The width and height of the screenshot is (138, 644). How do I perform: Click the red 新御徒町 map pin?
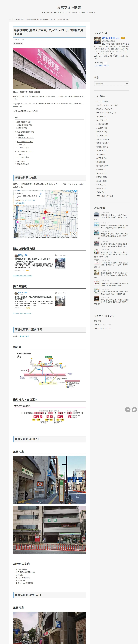click(x=45, y=212)
